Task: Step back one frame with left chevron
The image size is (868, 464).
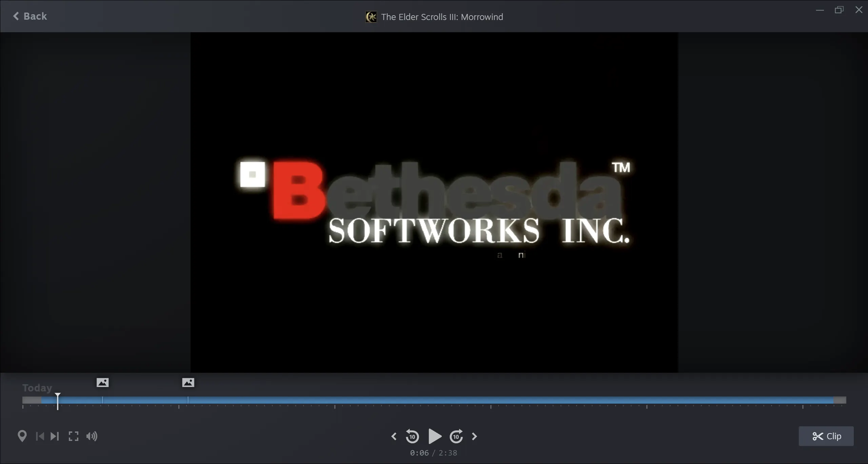Action: tap(394, 437)
